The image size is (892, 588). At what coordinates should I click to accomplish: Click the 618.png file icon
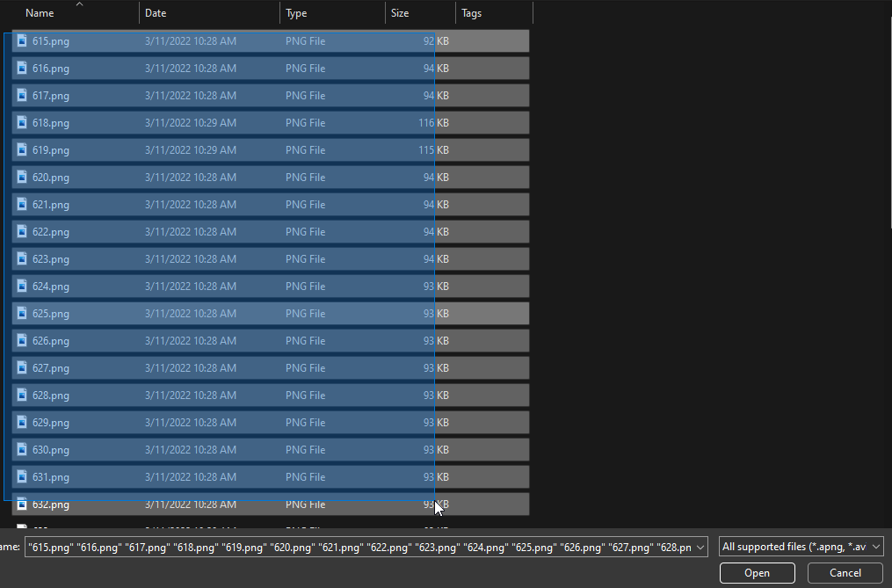coord(22,123)
